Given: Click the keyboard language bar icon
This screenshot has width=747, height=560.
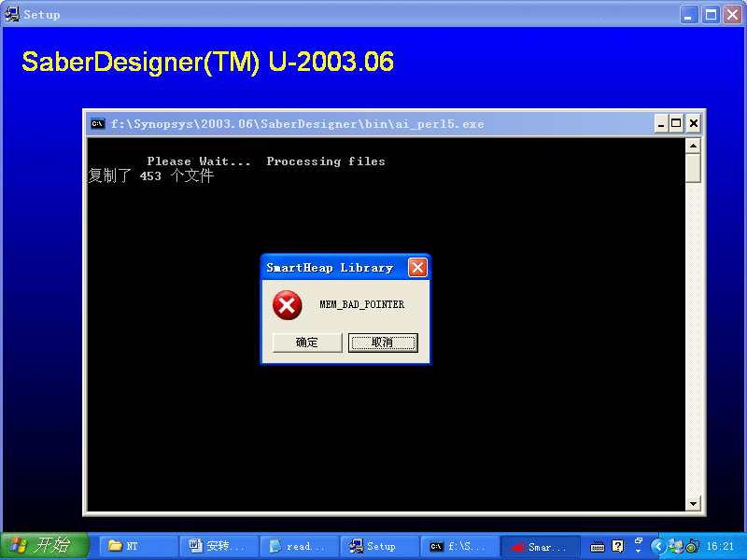Looking at the screenshot, I should [598, 547].
